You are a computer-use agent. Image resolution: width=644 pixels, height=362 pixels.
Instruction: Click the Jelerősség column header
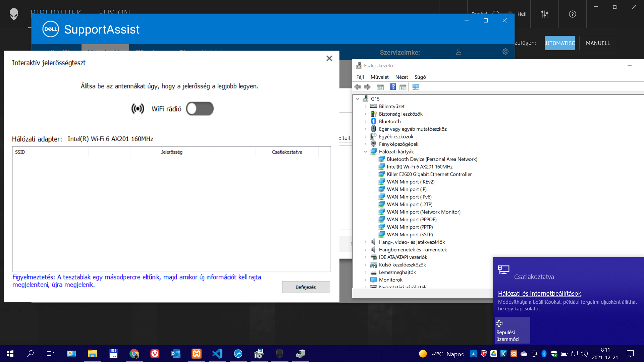tap(172, 152)
